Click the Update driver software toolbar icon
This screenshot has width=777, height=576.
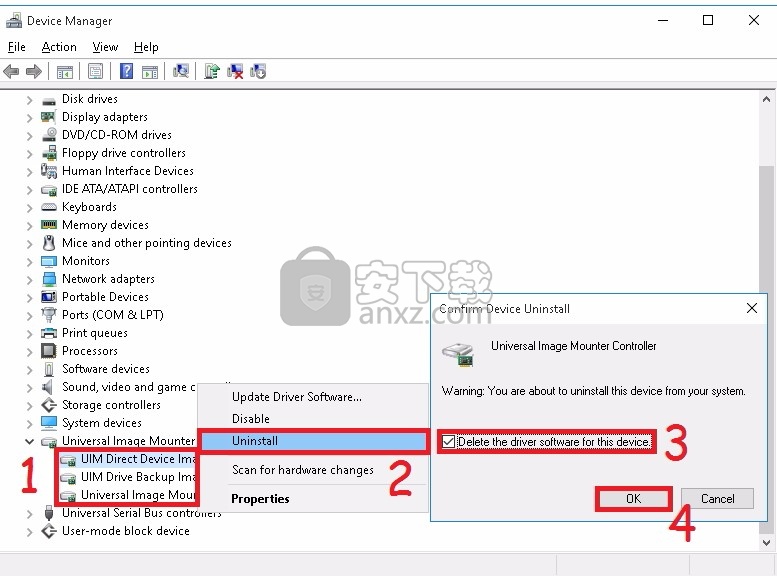click(212, 71)
